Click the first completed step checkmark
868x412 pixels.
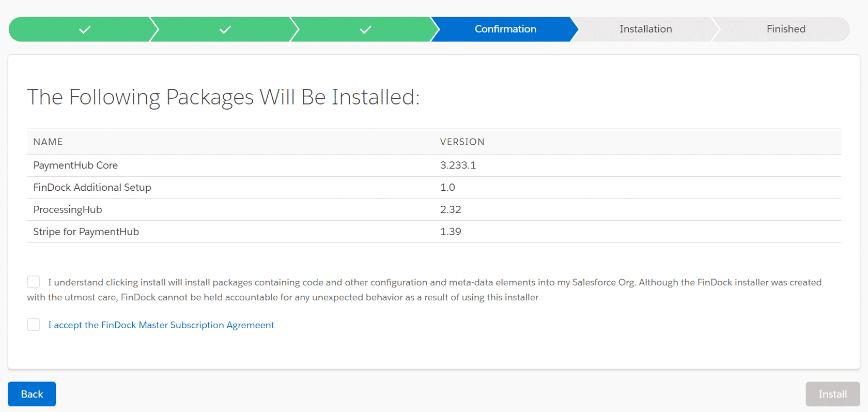(x=85, y=29)
